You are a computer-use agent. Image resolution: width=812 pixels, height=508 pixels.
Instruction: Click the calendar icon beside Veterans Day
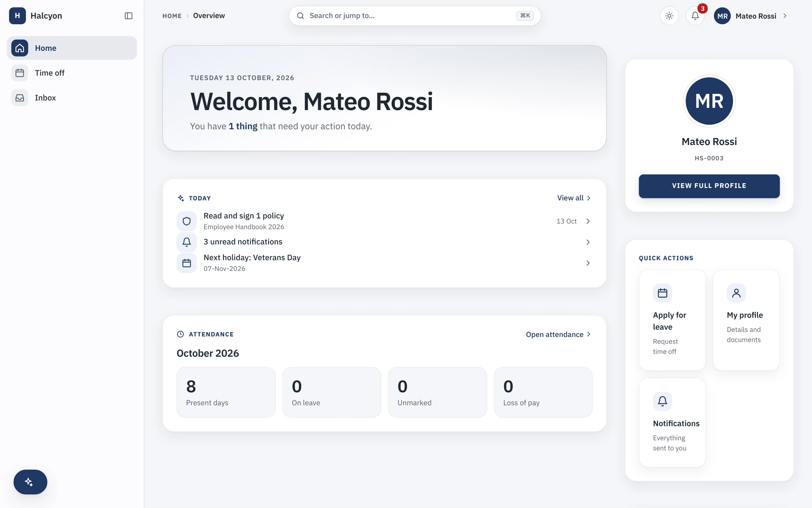[187, 263]
